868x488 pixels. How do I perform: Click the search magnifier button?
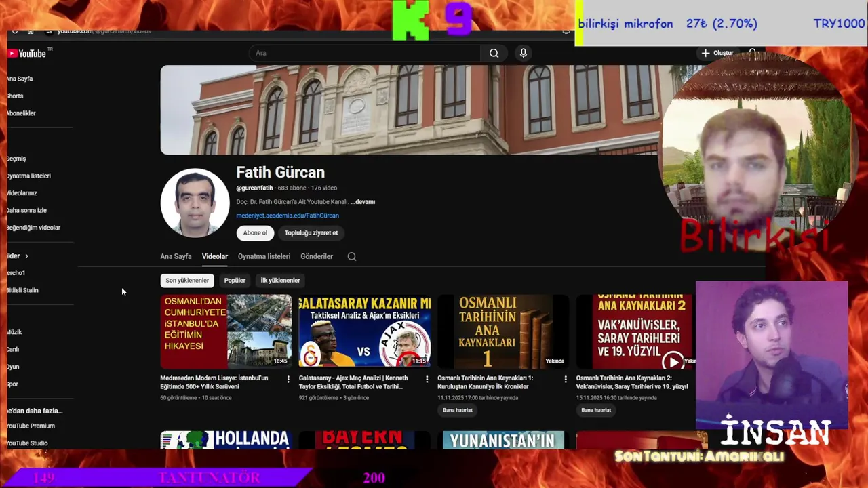click(x=494, y=53)
